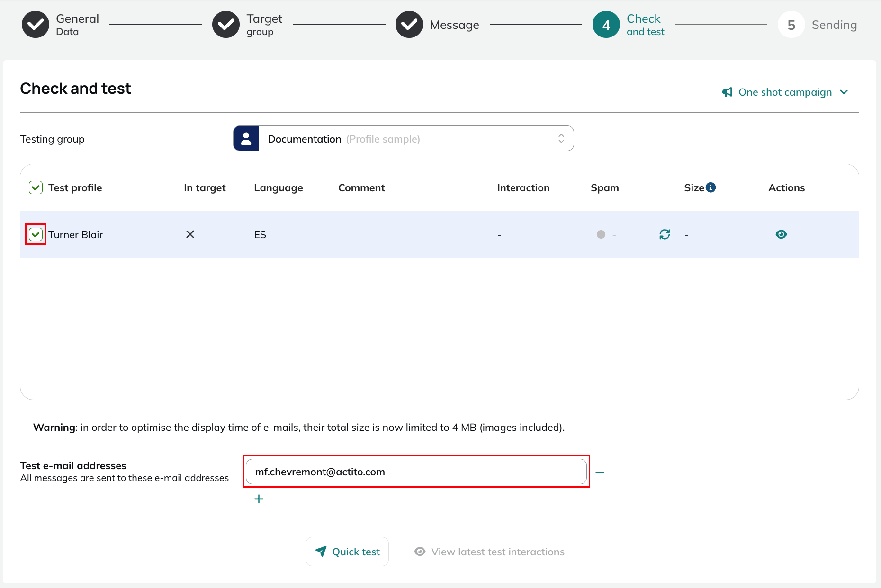Click the grey spam status dot

coord(601,234)
